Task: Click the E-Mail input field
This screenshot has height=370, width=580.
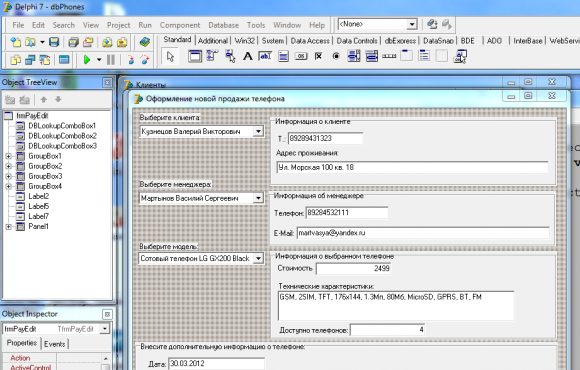Action: click(x=423, y=233)
